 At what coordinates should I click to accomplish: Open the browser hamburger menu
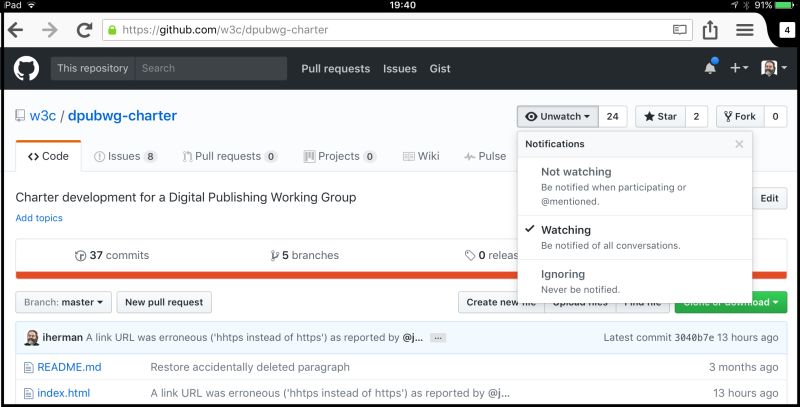(x=744, y=30)
